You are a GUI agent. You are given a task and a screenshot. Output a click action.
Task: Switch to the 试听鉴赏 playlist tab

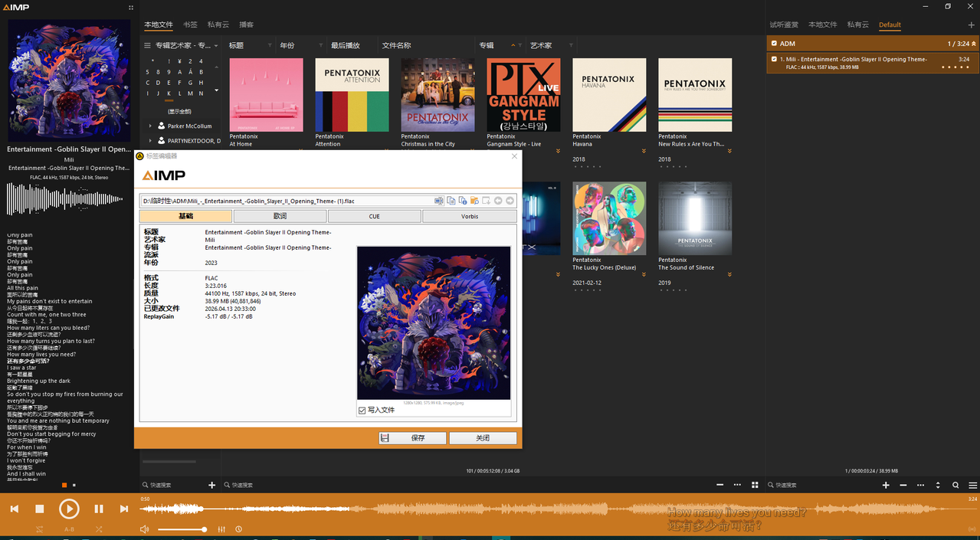[x=784, y=25]
